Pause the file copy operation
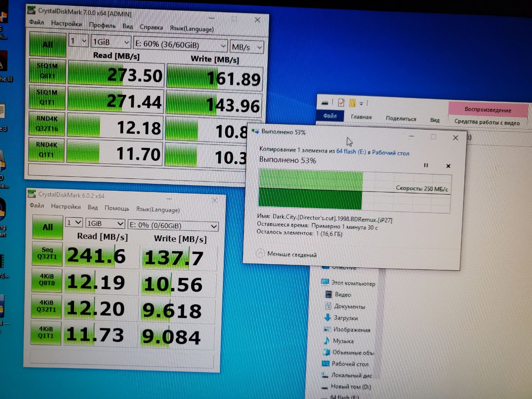This screenshot has width=532, height=399. pos(426,165)
